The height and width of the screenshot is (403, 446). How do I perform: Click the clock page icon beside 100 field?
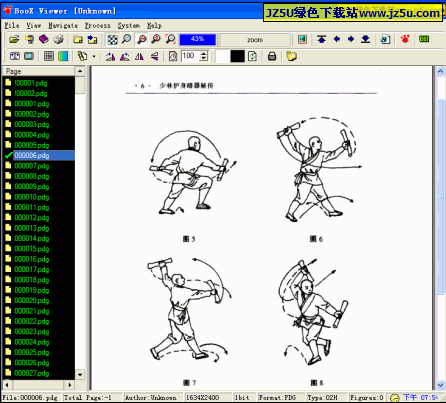click(173, 56)
